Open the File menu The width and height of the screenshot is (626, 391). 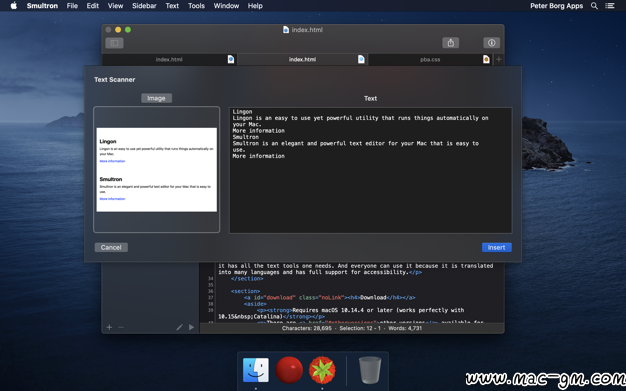tap(72, 6)
